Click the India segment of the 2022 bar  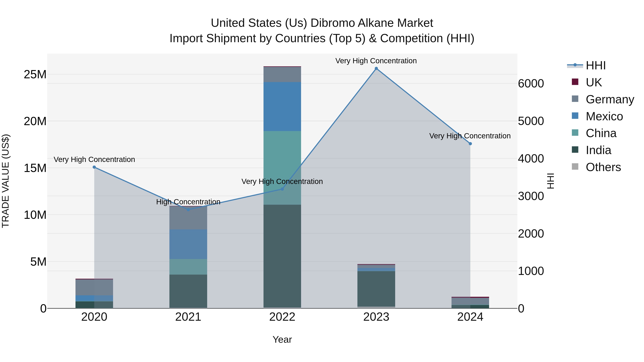tap(282, 256)
